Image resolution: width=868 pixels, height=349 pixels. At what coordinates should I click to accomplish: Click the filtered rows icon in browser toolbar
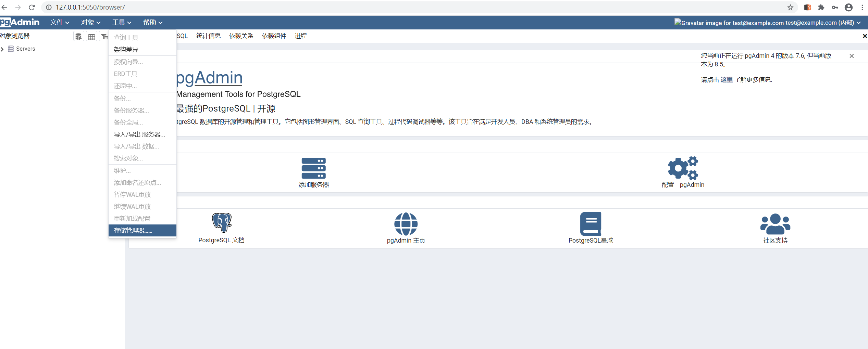tap(104, 36)
